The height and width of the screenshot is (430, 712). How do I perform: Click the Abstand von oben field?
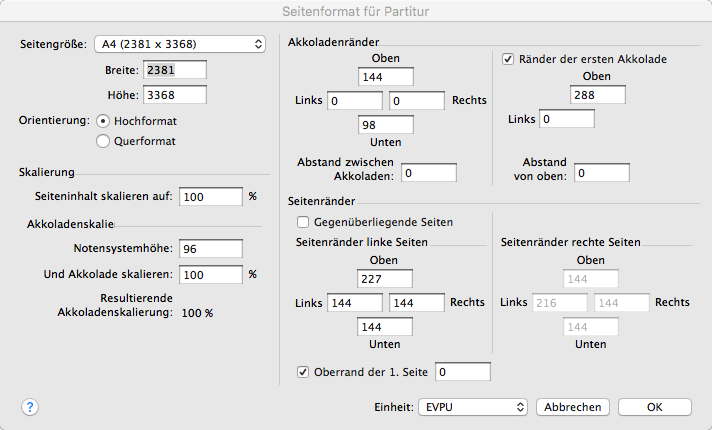coord(602,172)
